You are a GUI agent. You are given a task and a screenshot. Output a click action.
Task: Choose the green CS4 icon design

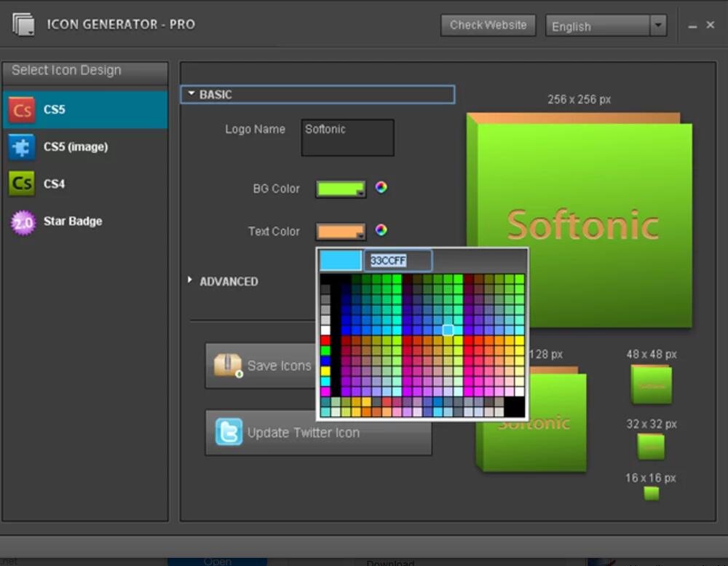[x=21, y=184]
